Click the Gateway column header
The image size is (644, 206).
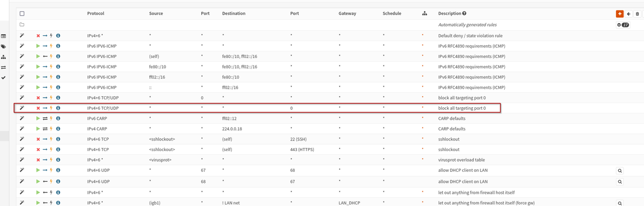point(347,14)
